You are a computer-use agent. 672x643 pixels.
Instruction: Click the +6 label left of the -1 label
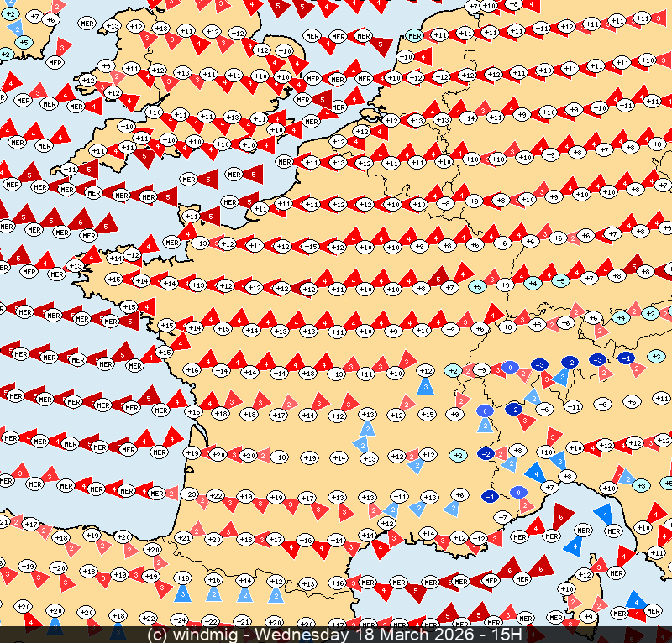click(459, 494)
